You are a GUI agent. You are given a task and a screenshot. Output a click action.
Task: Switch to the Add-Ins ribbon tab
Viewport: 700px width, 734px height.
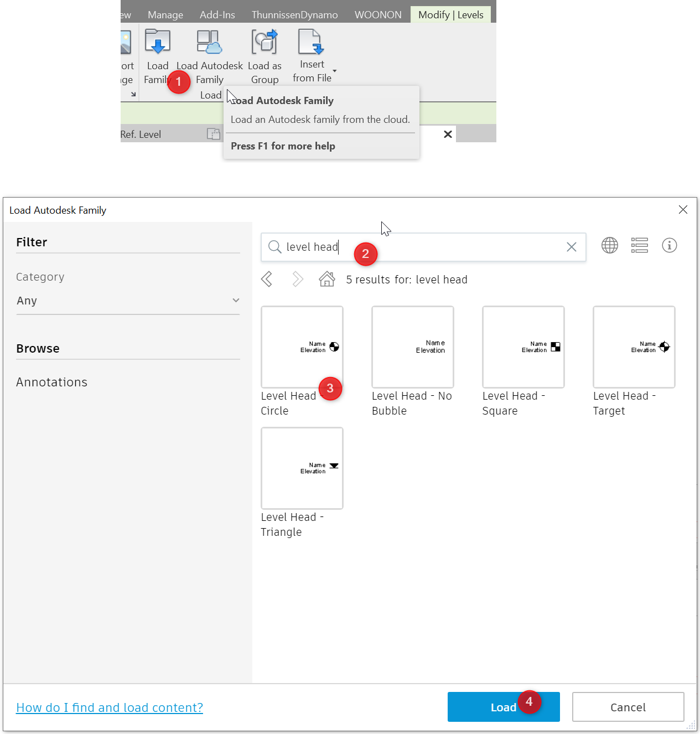pyautogui.click(x=217, y=14)
